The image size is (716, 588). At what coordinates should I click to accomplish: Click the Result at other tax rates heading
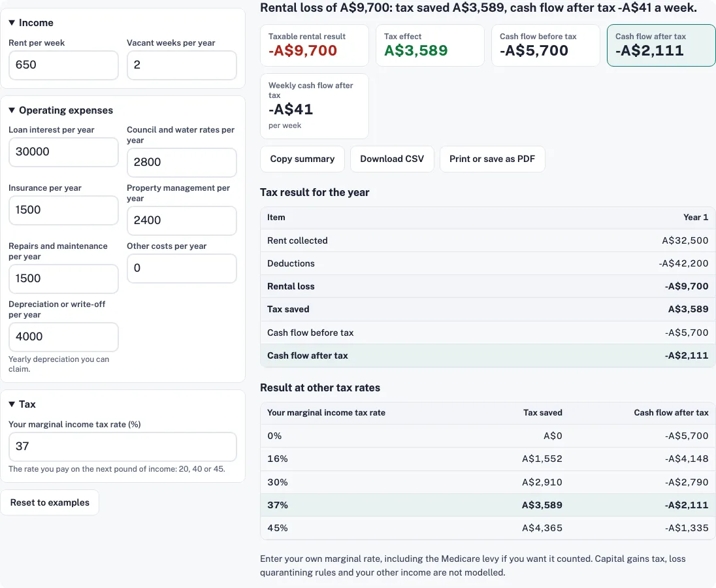point(320,387)
